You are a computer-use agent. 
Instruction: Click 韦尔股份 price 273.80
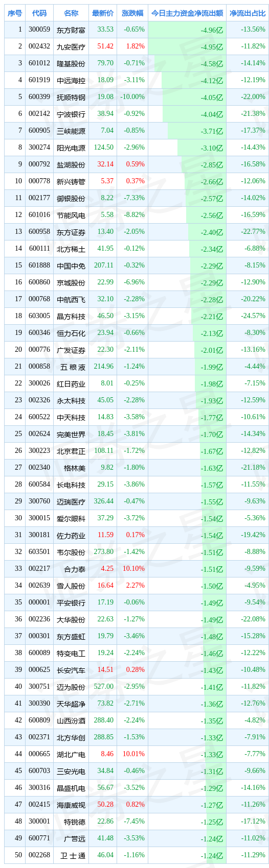104,552
